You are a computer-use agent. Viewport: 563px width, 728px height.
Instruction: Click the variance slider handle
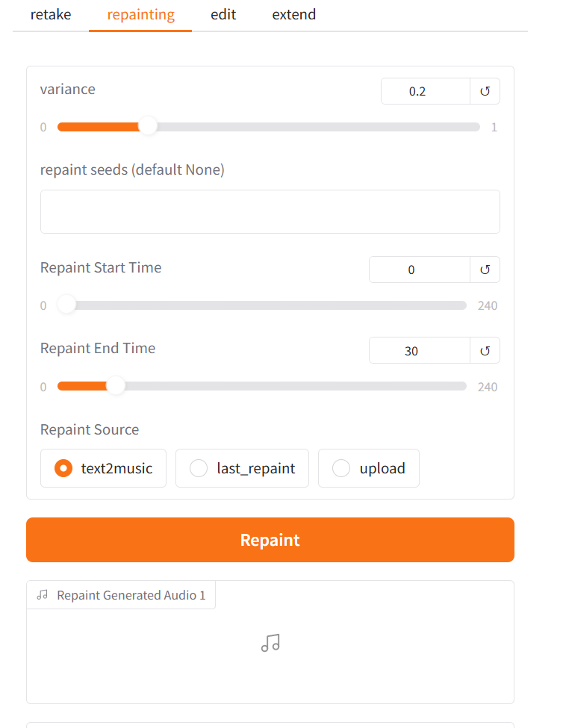149,126
